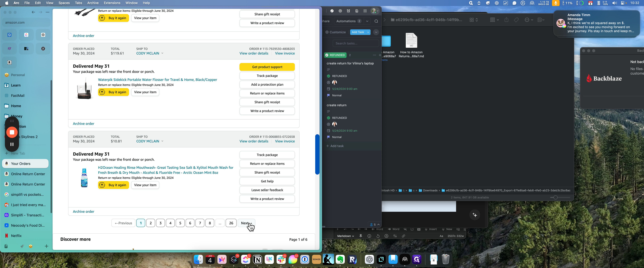Open ChatGPT from the Dock

(x=369, y=259)
